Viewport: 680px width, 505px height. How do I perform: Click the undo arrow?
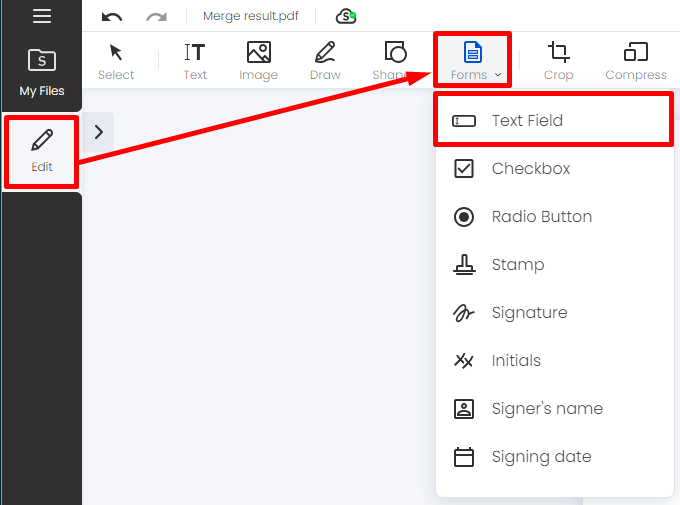[112, 16]
